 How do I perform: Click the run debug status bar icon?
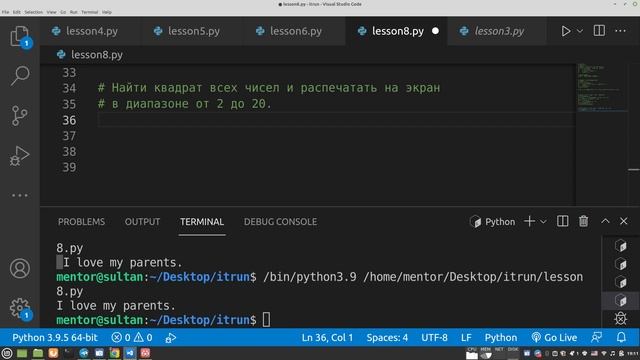[x=171, y=338]
